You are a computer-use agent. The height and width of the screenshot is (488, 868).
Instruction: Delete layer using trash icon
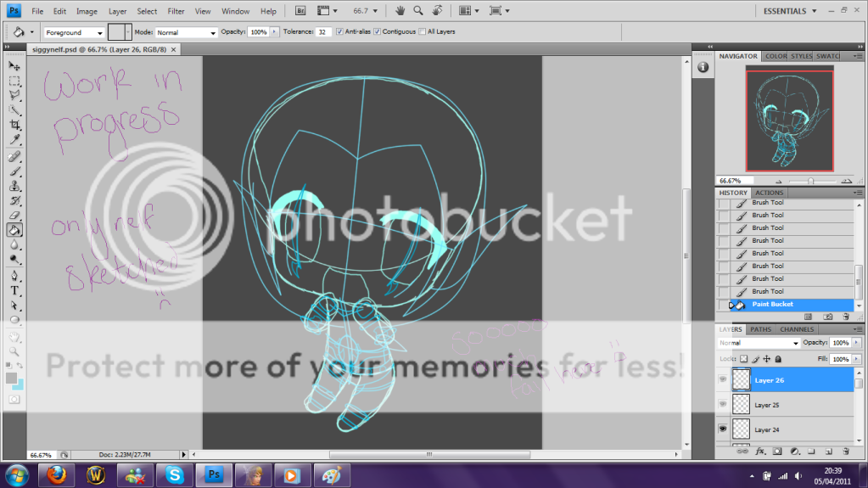pyautogui.click(x=845, y=451)
